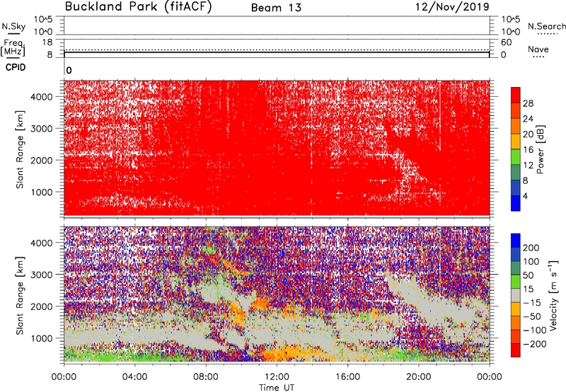This screenshot has height=392, width=566.
Task: Click the '2000' range tick of the power panel
Action: 41,160
